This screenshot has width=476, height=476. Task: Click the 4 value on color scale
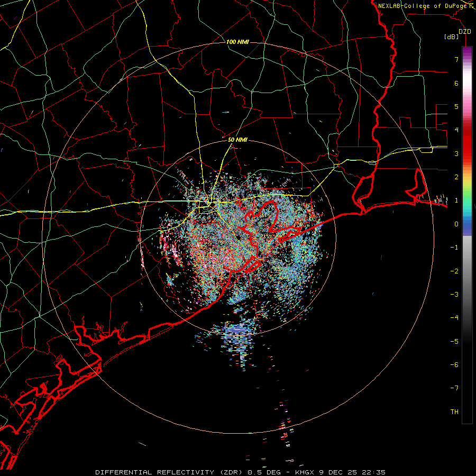click(456, 130)
